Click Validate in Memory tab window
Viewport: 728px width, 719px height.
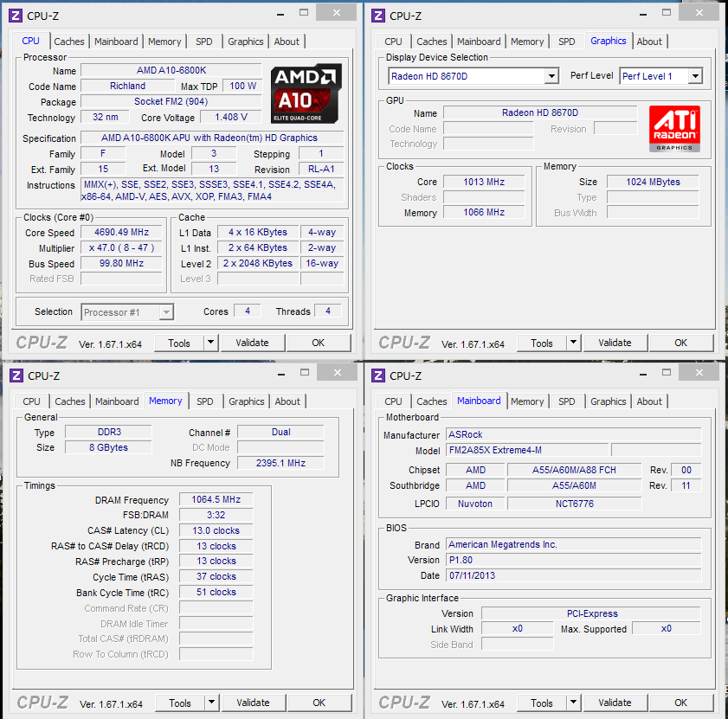click(253, 703)
